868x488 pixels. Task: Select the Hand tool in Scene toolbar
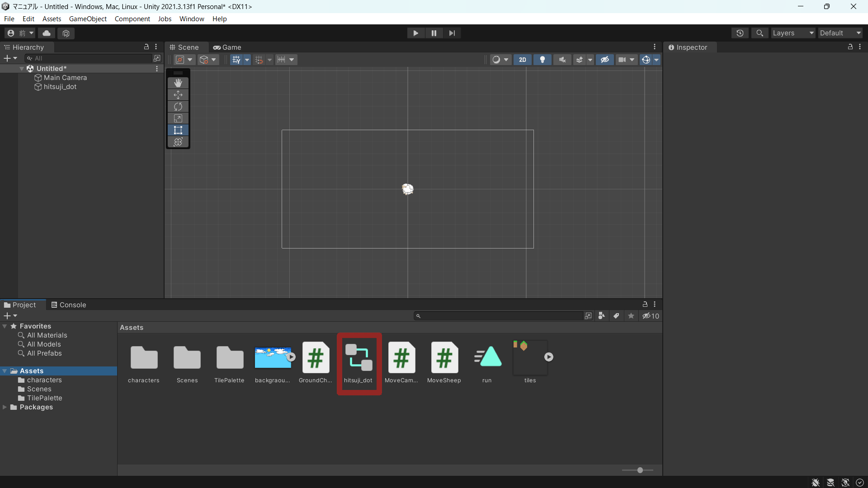coord(178,83)
